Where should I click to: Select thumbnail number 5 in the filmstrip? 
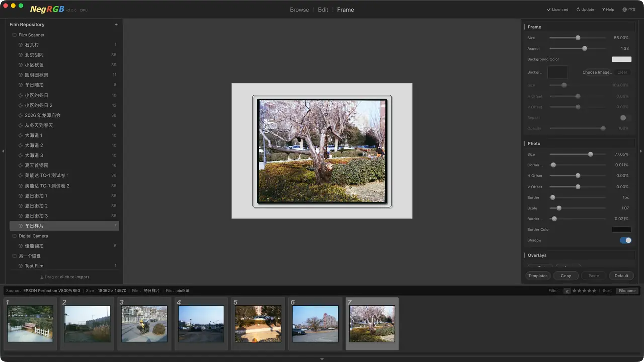pyautogui.click(x=259, y=324)
